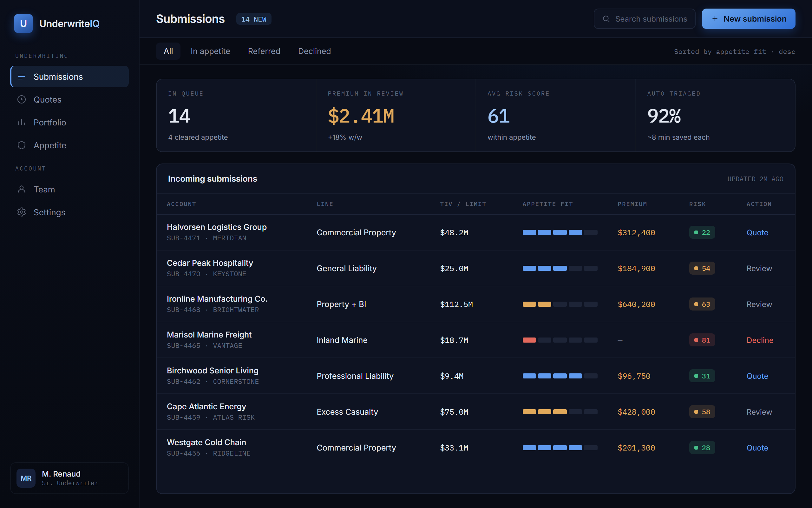
Task: Click Decline for Marisol Marine Freight
Action: coord(760,340)
